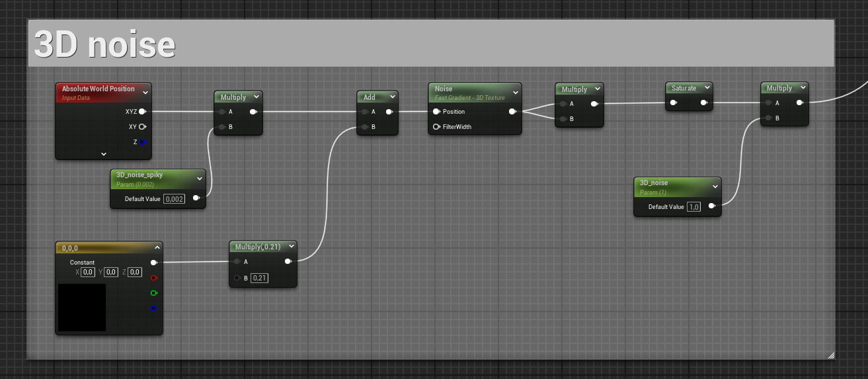Collapse the 0,0,0 constant node
This screenshot has width=868, height=379.
click(x=157, y=247)
